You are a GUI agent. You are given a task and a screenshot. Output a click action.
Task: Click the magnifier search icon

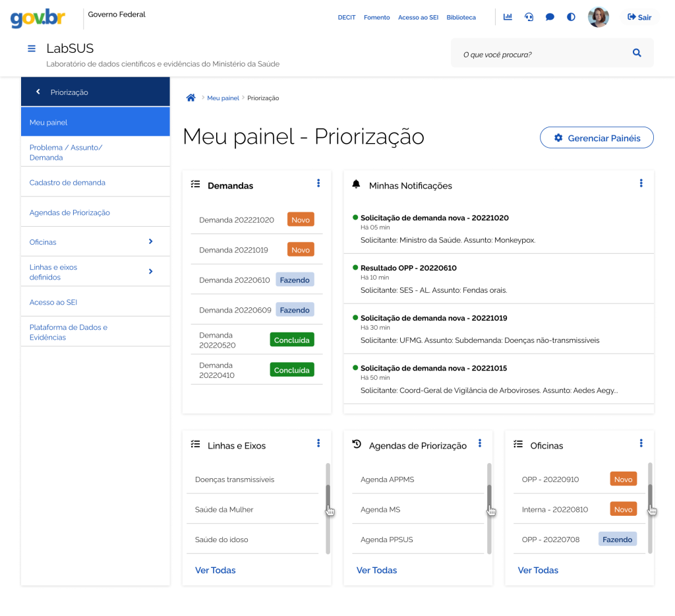click(x=637, y=53)
